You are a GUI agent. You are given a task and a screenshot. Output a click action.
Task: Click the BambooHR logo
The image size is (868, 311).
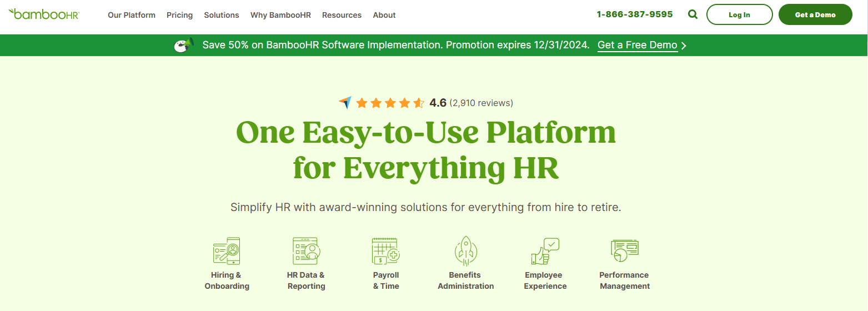click(x=44, y=14)
